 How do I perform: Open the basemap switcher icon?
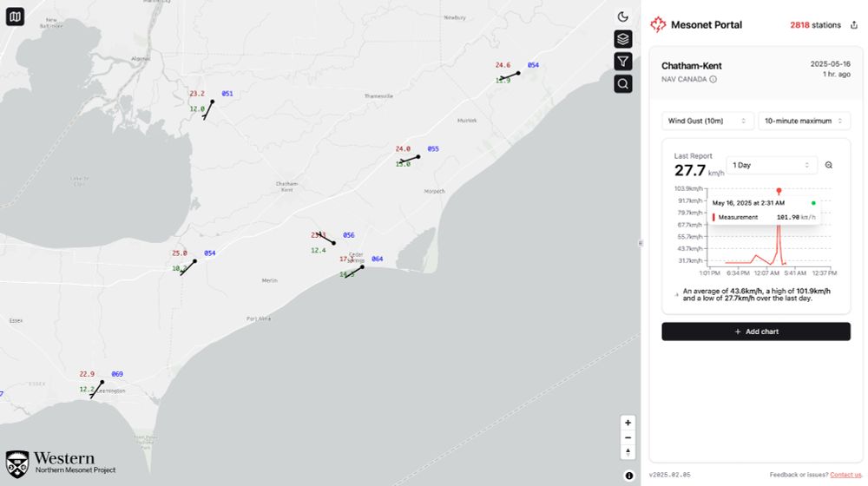(x=15, y=16)
